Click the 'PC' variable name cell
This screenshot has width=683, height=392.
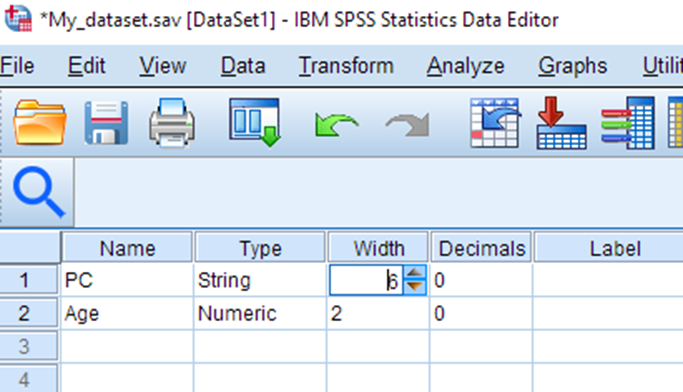[x=127, y=280]
